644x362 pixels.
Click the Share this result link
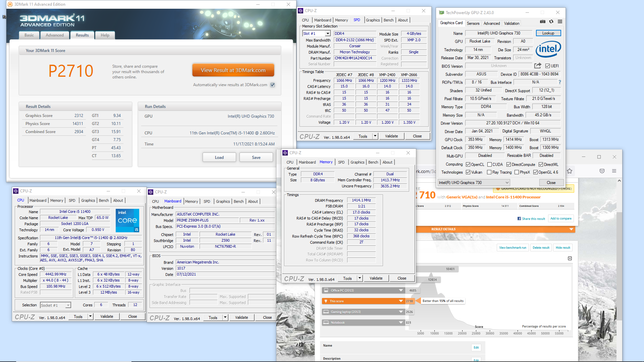533,219
